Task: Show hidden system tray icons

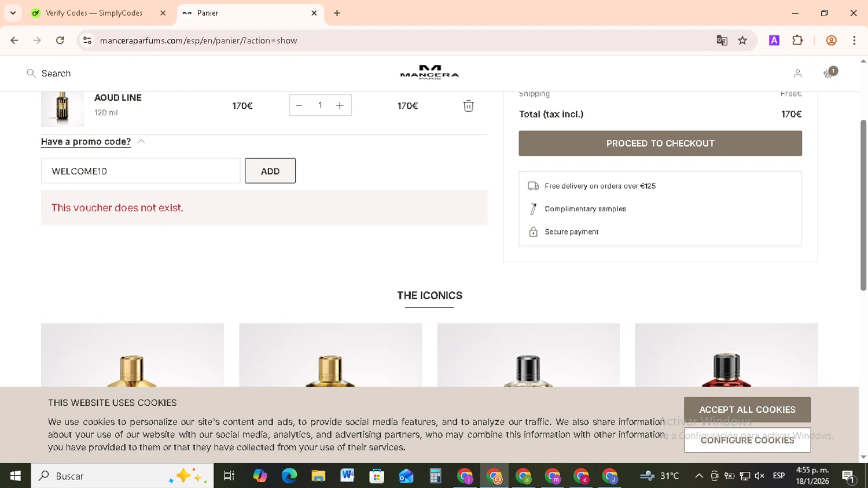Action: pos(699,476)
